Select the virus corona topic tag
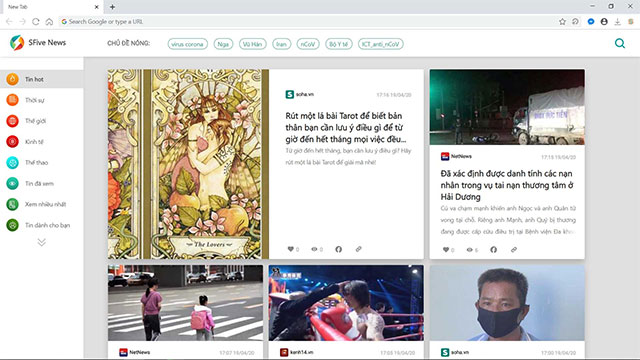640x360 pixels. pos(187,44)
